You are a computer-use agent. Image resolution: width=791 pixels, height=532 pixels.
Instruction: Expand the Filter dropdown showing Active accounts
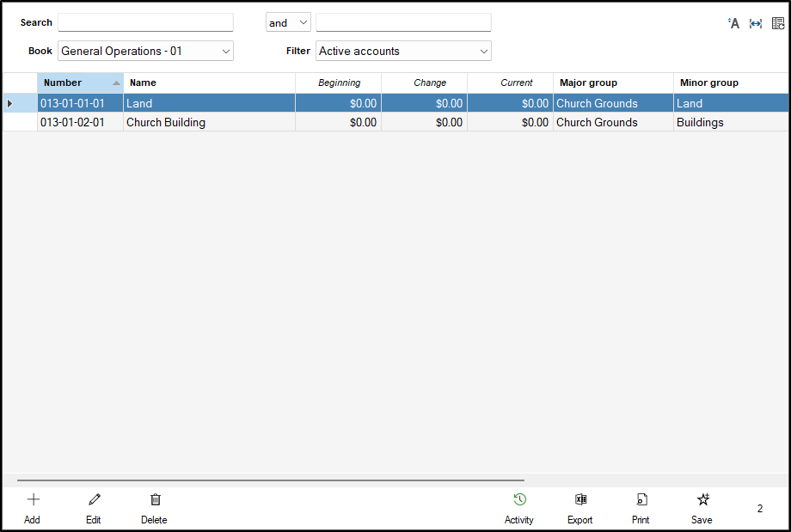point(403,51)
